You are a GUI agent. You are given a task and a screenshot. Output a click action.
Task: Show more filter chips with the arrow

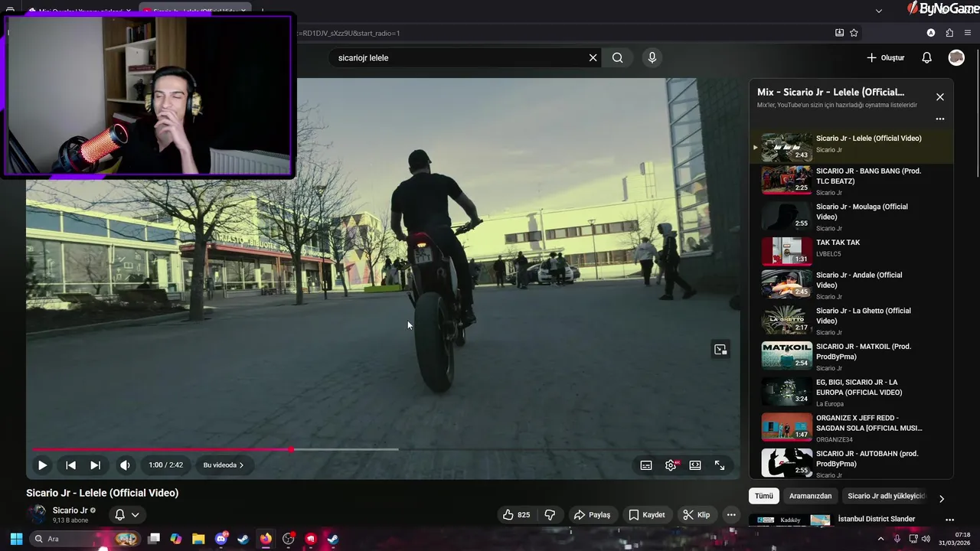tap(942, 498)
